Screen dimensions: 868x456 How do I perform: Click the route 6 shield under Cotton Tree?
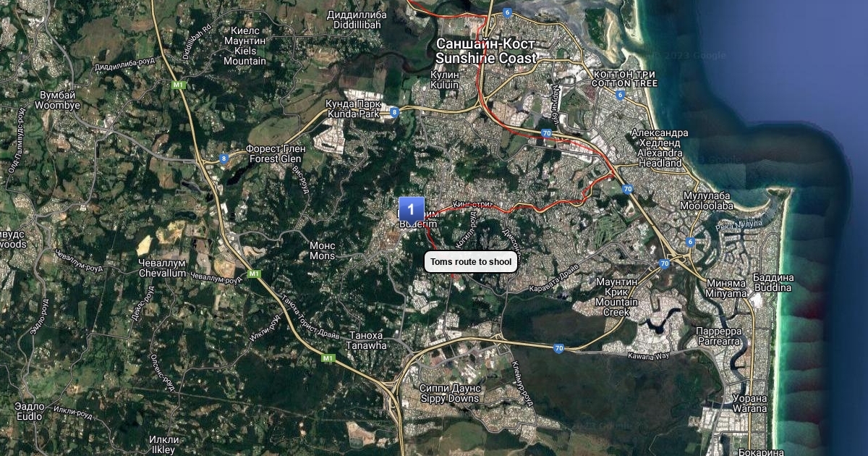point(620,95)
